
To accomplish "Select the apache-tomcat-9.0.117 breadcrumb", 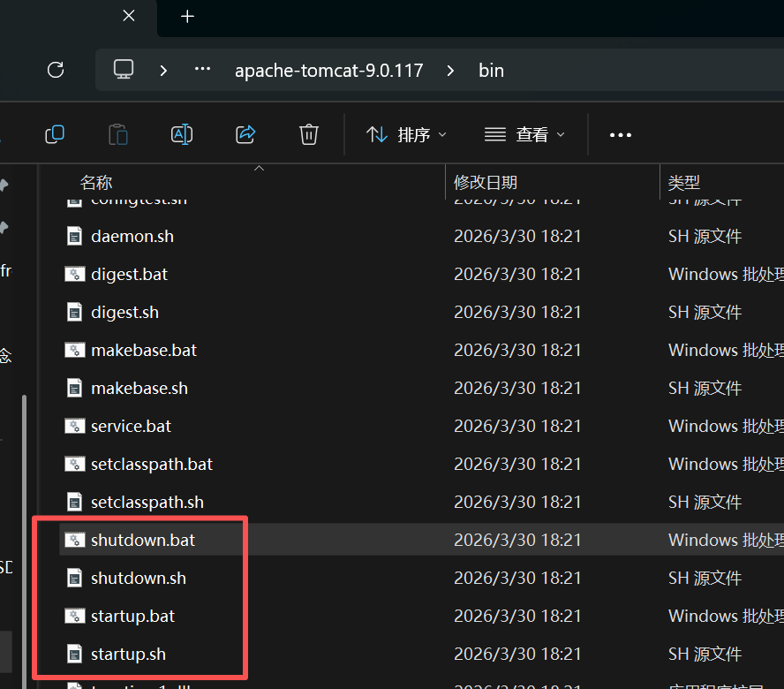I will click(x=329, y=71).
